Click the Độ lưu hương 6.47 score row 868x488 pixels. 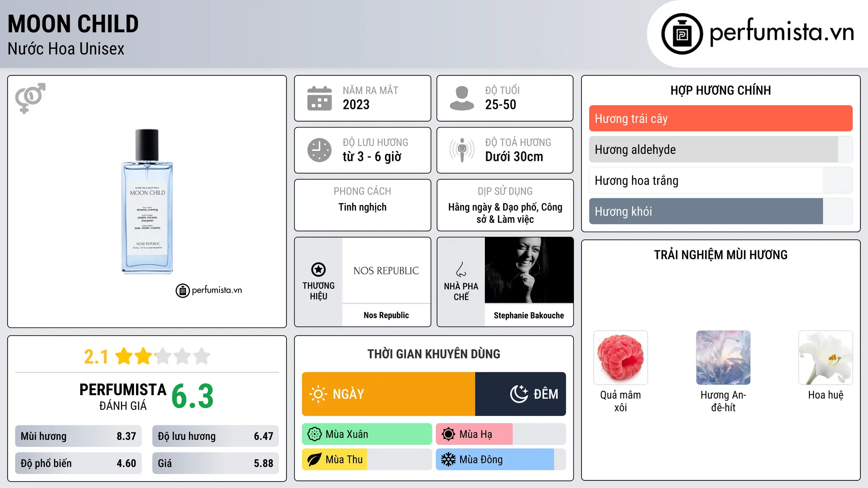tap(215, 436)
